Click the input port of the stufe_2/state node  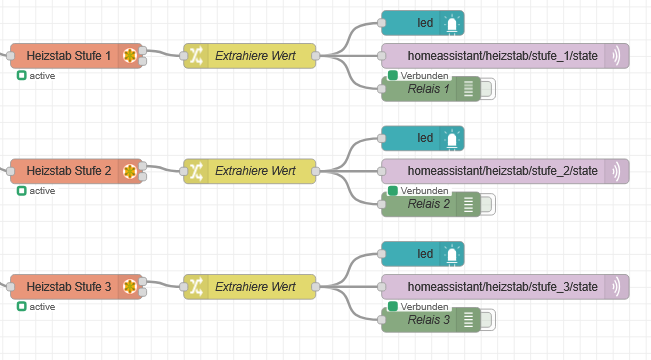(x=382, y=171)
